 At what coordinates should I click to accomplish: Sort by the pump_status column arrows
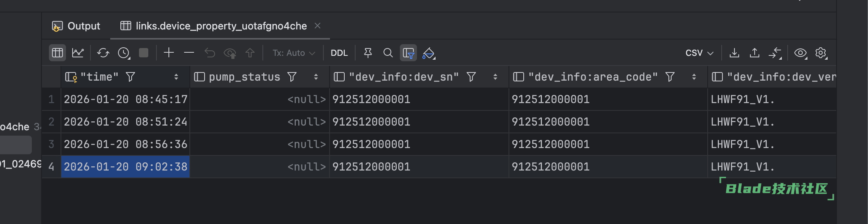pos(316,77)
